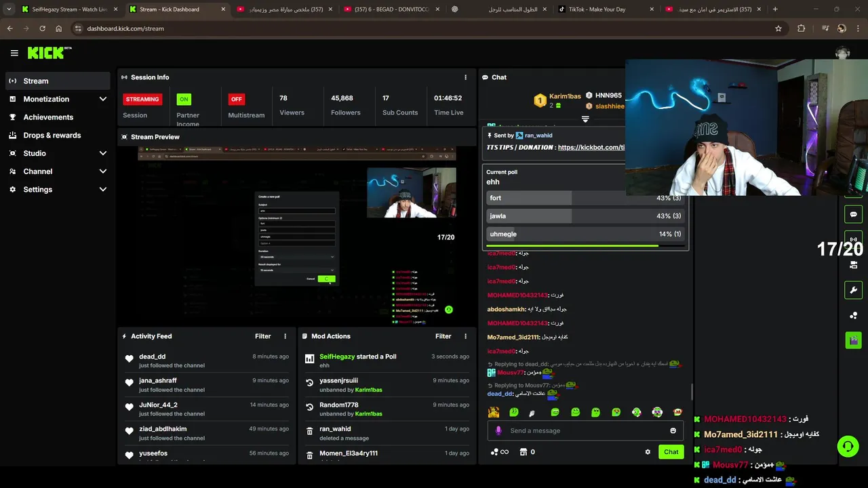Open Achievements in the sidebar
Screen dimensions: 868x488
(58, 117)
